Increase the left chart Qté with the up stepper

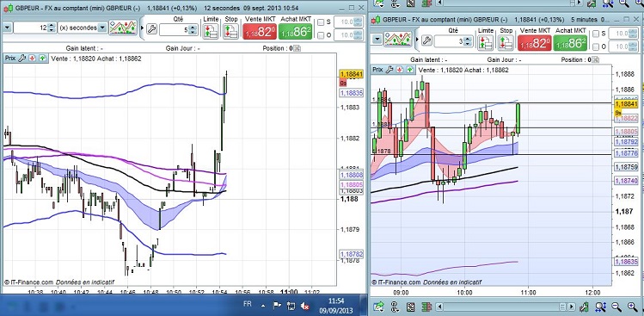tap(193, 27)
